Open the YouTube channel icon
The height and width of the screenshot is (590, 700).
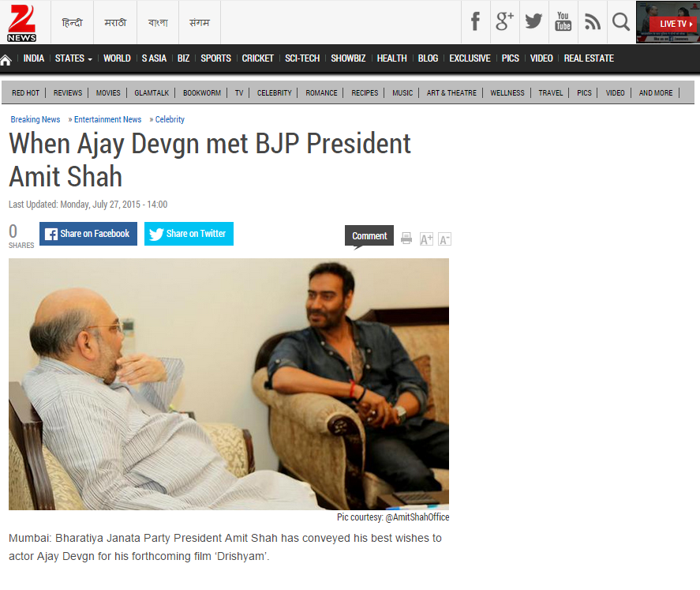pyautogui.click(x=563, y=21)
